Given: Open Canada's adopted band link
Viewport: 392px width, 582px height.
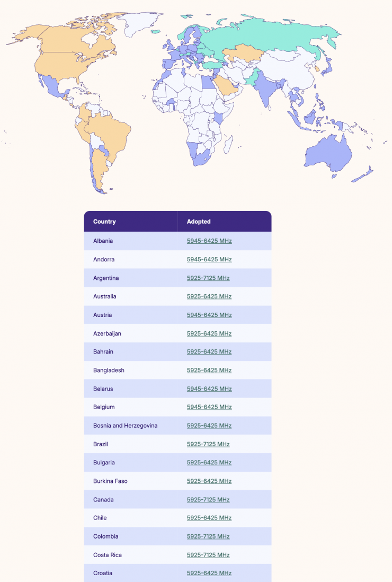Looking at the screenshot, I should point(208,500).
